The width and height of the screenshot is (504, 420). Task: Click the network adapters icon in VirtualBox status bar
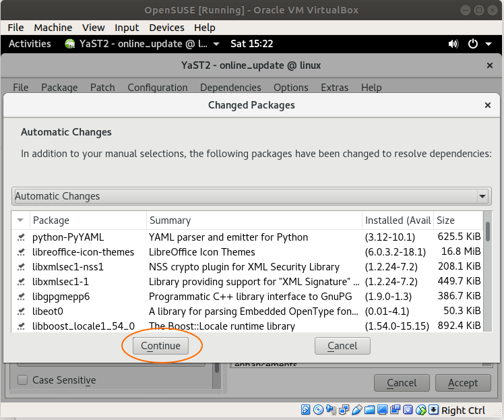(x=344, y=410)
